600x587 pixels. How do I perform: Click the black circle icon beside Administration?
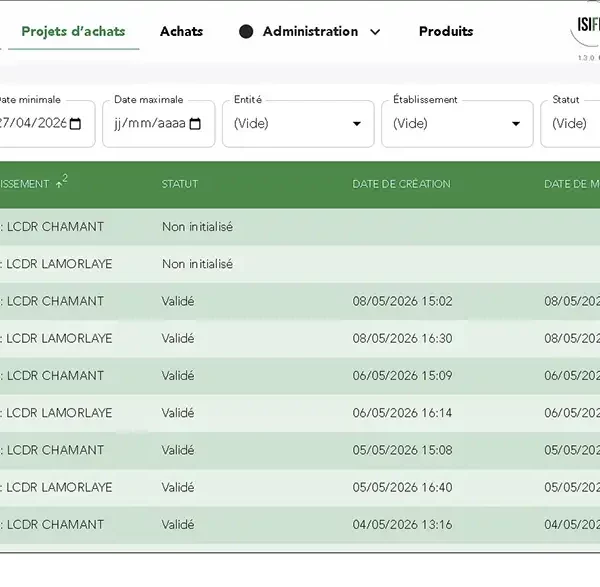click(x=246, y=32)
